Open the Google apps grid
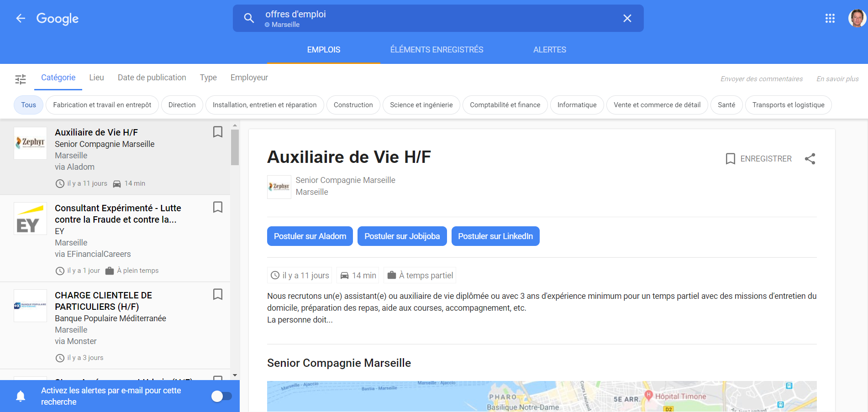The image size is (868, 412). point(830,18)
